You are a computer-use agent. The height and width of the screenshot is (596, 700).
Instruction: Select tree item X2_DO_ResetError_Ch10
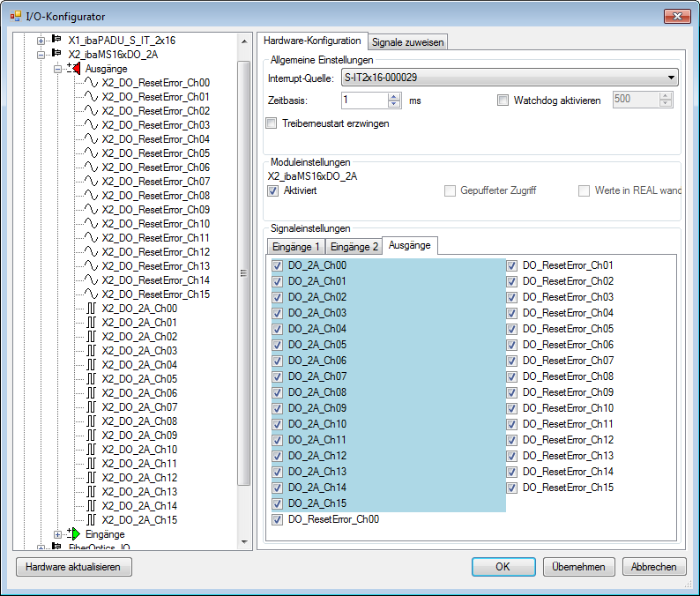tap(155, 224)
